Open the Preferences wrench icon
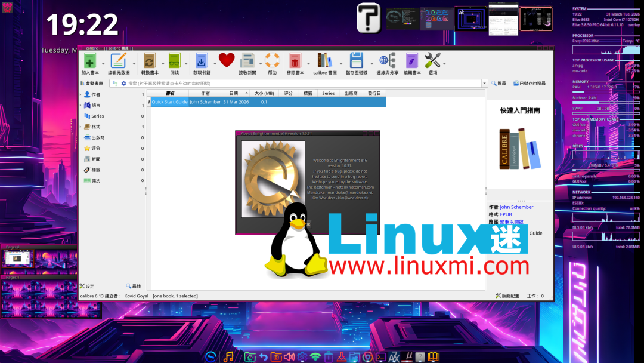 click(x=432, y=60)
